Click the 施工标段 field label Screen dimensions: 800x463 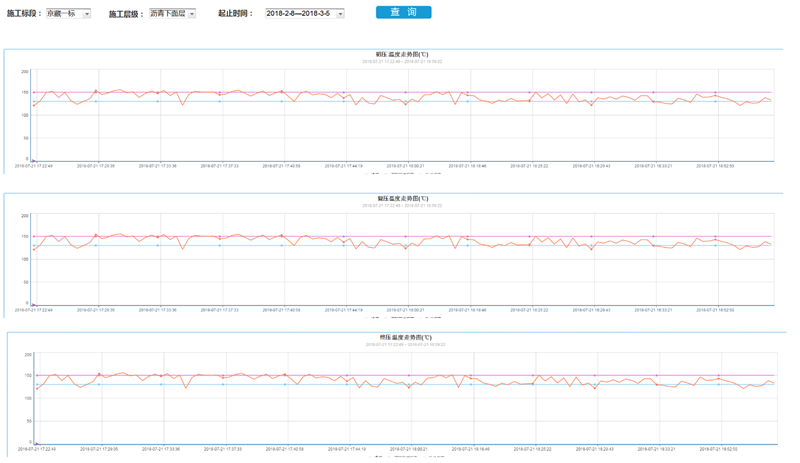pos(24,14)
